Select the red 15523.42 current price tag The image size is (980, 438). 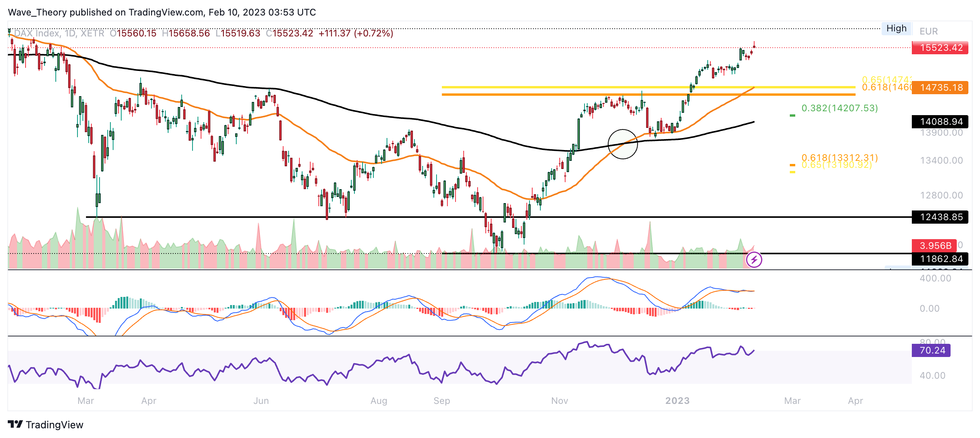point(940,48)
